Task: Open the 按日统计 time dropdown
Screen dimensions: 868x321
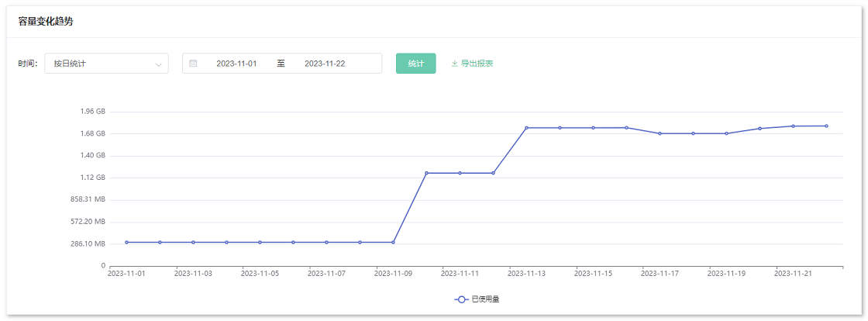Action: pos(106,64)
